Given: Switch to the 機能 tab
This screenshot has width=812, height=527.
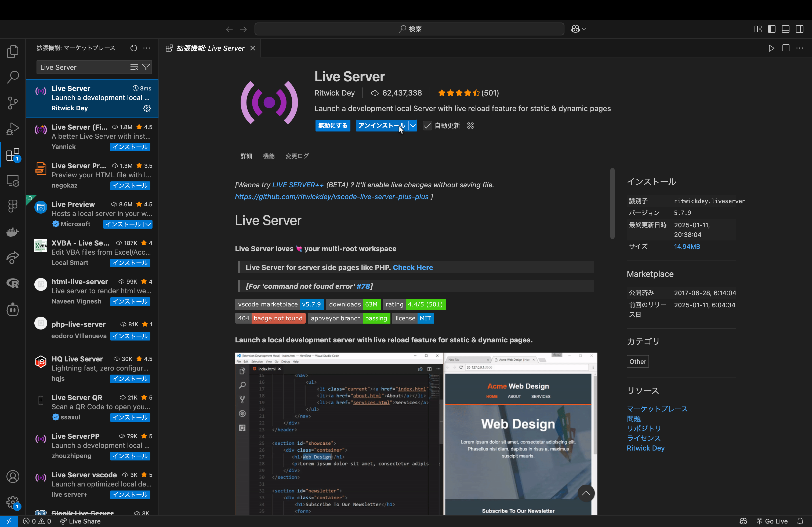Looking at the screenshot, I should 269,156.
